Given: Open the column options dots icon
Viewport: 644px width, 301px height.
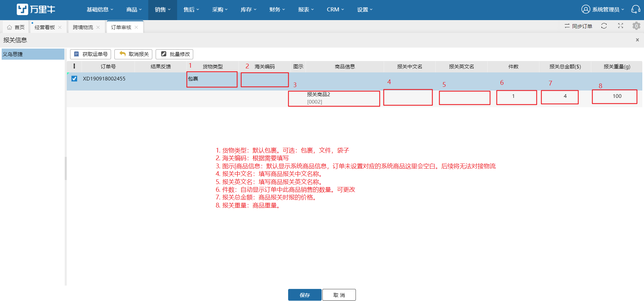Looking at the screenshot, I should (x=74, y=66).
